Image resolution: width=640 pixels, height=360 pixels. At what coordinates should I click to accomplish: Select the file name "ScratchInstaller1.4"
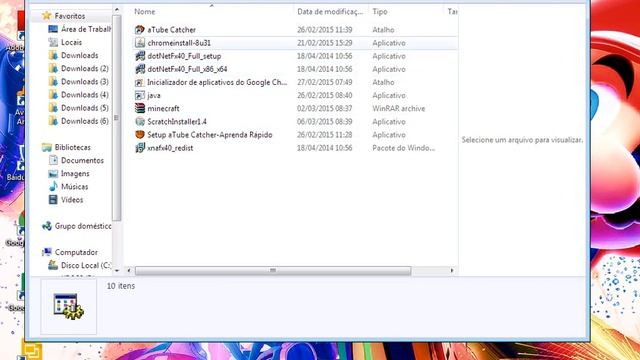point(177,122)
